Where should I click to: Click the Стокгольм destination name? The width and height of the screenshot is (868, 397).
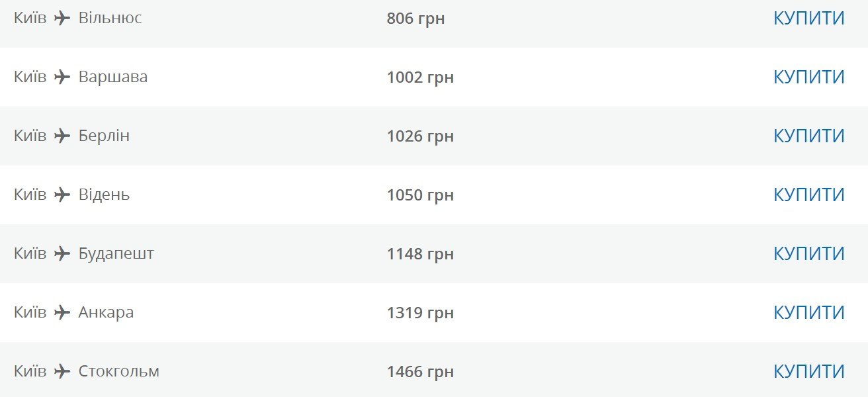119,371
